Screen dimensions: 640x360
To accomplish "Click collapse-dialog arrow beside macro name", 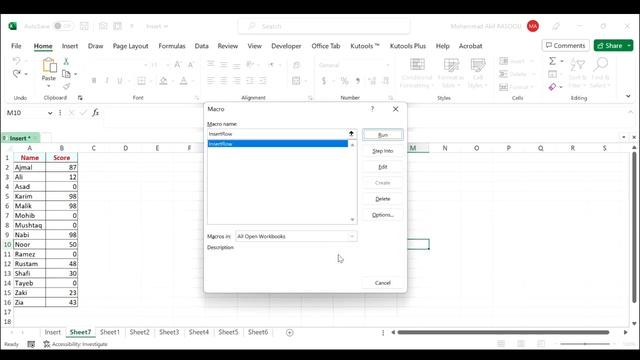I will (x=351, y=134).
